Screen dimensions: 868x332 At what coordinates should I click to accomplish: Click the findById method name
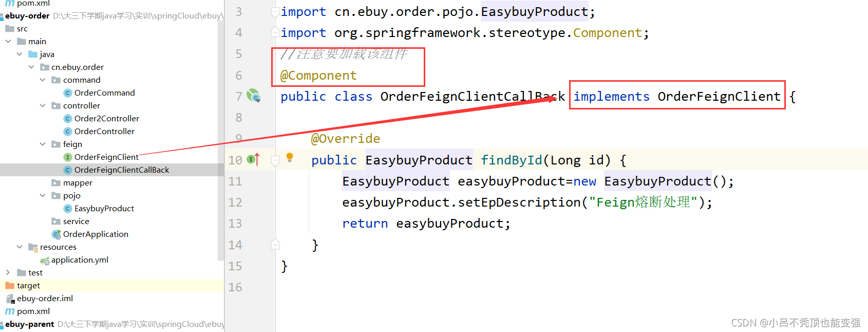(x=511, y=160)
